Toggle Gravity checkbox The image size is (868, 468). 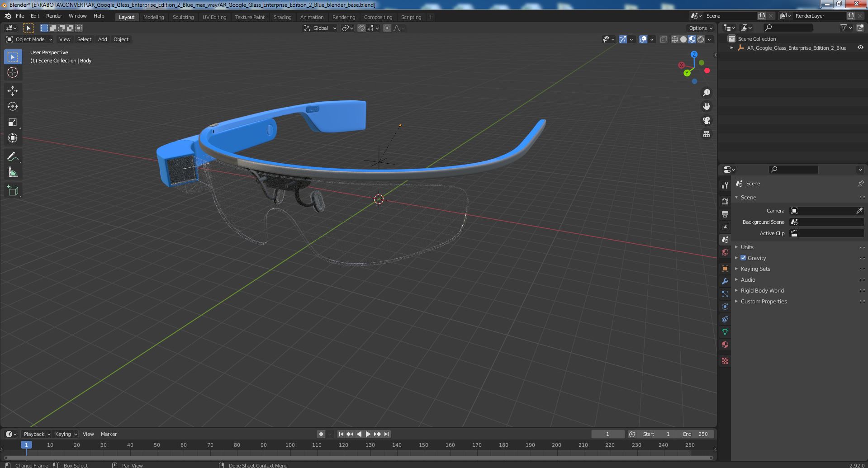click(x=743, y=258)
